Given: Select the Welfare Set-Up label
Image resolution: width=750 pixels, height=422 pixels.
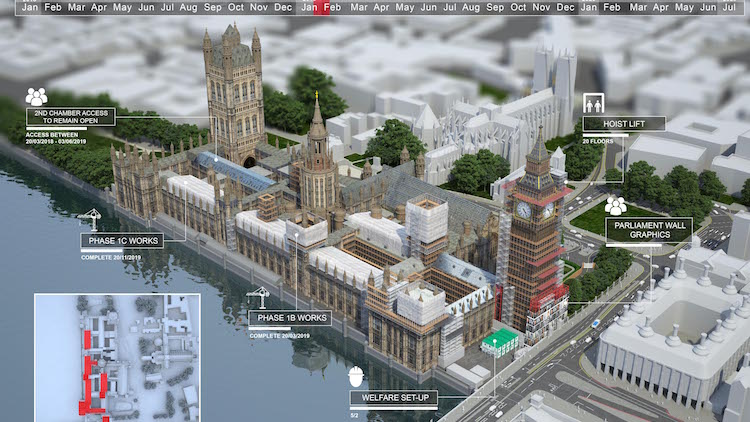Looking at the screenshot, I should [392, 398].
